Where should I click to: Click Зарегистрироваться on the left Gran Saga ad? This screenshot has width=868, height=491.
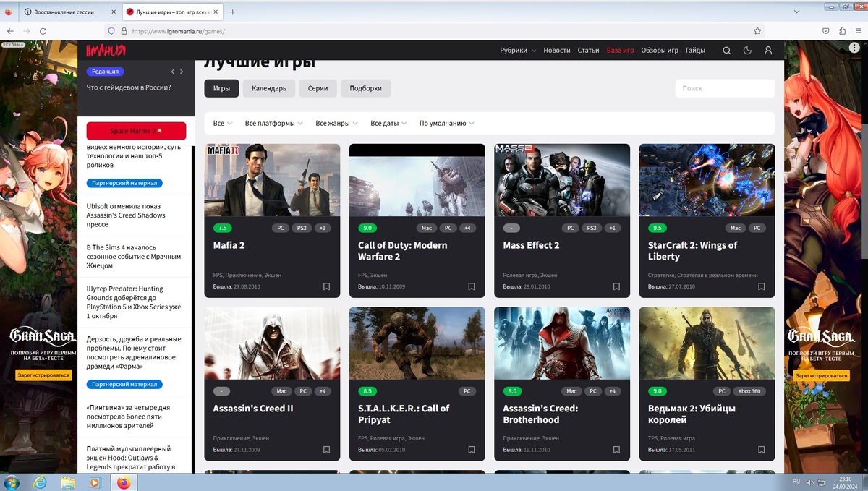(x=43, y=375)
